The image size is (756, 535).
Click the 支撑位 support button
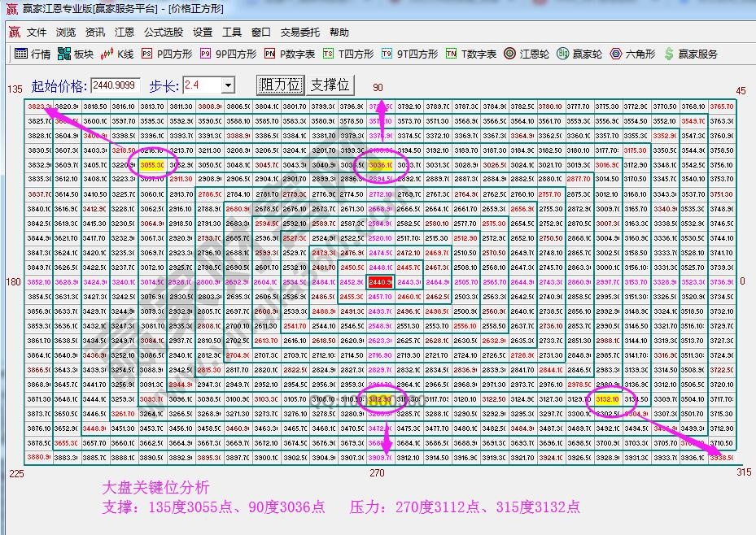tap(330, 85)
